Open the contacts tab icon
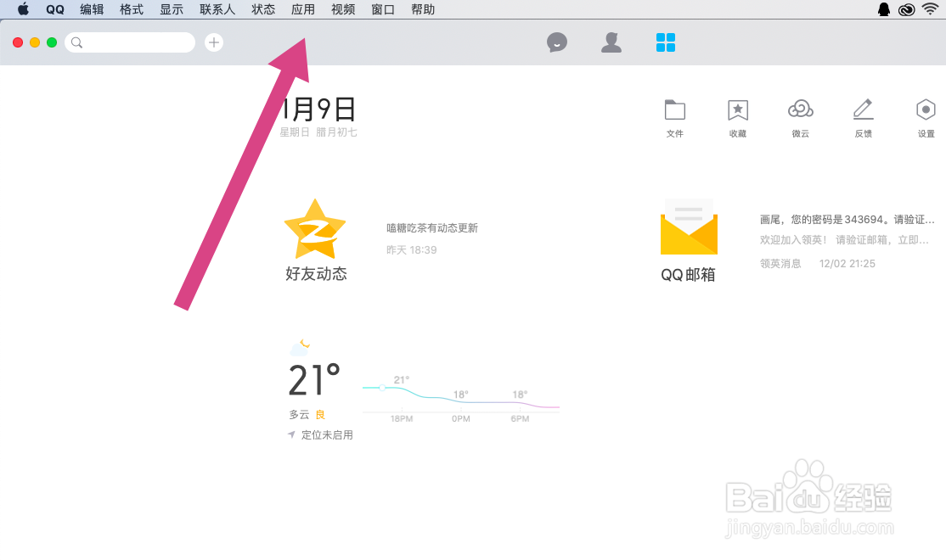Image resolution: width=946 pixels, height=560 pixels. (611, 42)
